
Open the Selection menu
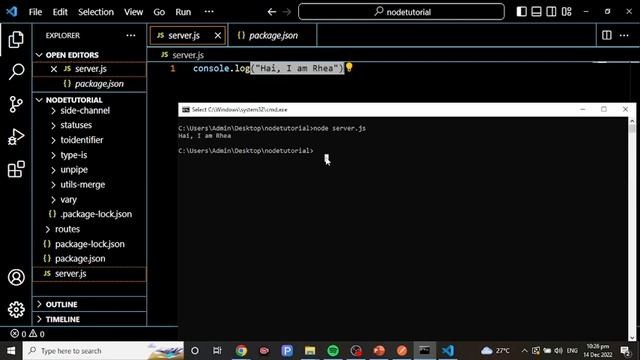pos(96,12)
